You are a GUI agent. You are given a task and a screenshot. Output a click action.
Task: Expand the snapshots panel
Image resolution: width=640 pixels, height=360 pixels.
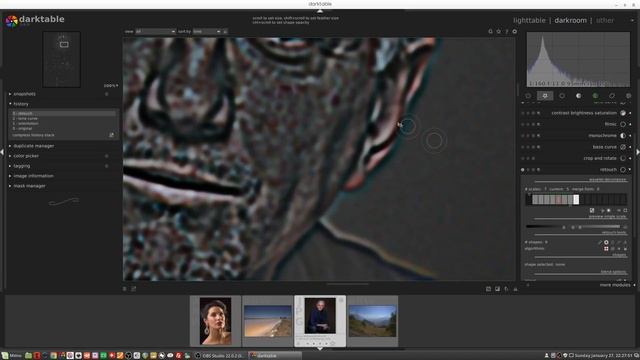(24, 94)
